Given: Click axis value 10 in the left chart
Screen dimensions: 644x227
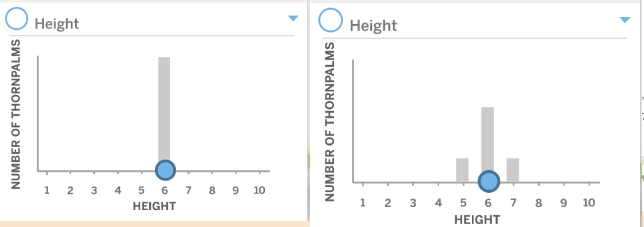Looking at the screenshot, I should click(x=259, y=190).
